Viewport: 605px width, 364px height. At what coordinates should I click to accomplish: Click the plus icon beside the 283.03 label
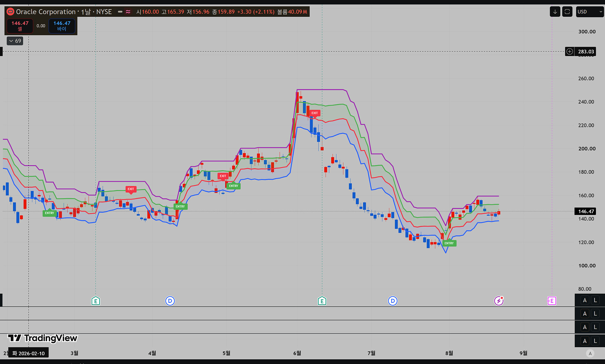click(x=570, y=51)
